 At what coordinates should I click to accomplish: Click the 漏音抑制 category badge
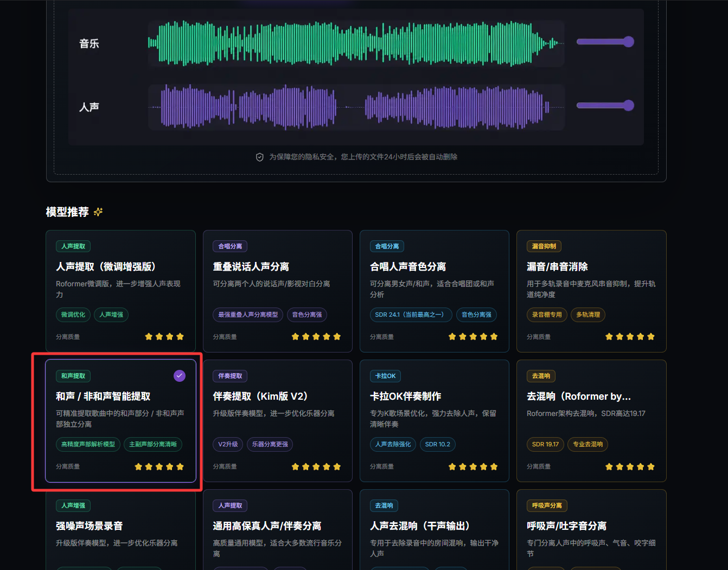[x=544, y=246]
